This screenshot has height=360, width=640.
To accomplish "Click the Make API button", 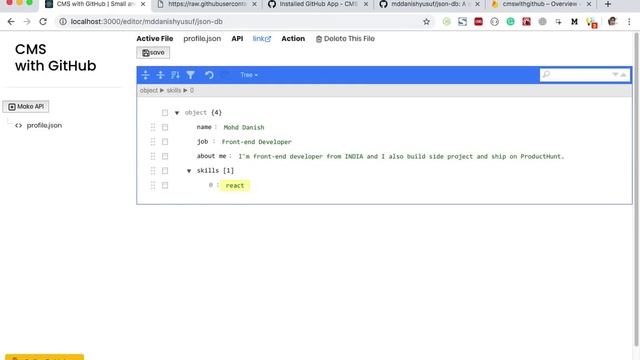I will 26,107.
